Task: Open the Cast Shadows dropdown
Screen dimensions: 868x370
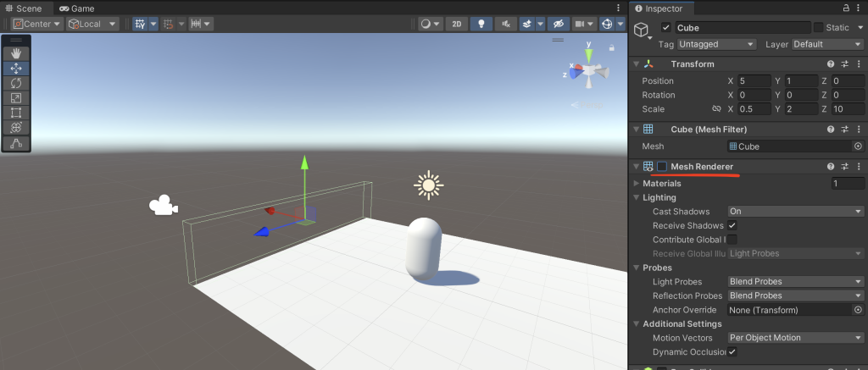Action: coord(795,212)
